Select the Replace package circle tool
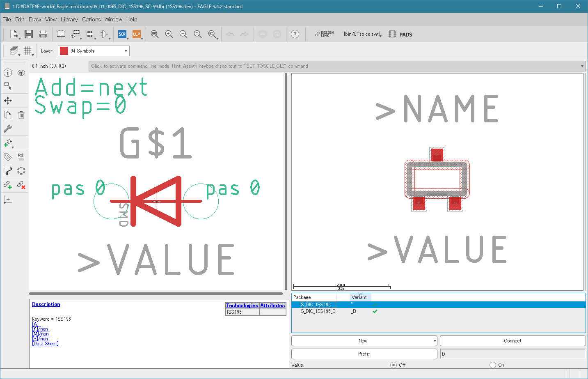This screenshot has height=379, width=588. (21, 171)
